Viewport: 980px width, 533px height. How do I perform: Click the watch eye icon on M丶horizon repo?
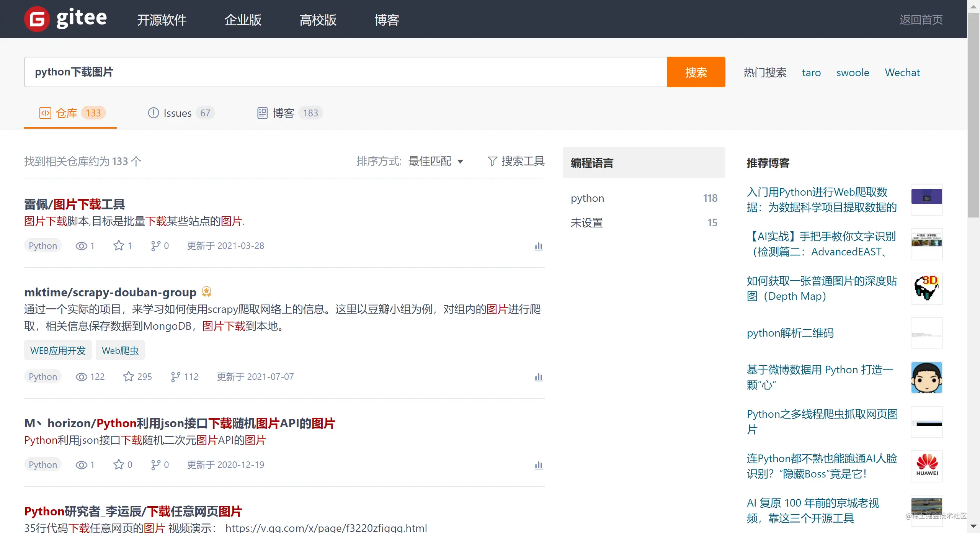[82, 465]
